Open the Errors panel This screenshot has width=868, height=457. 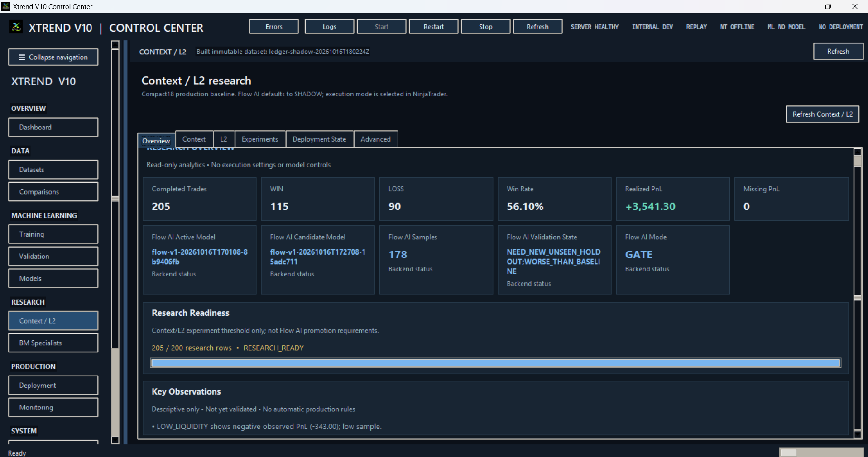pyautogui.click(x=274, y=27)
